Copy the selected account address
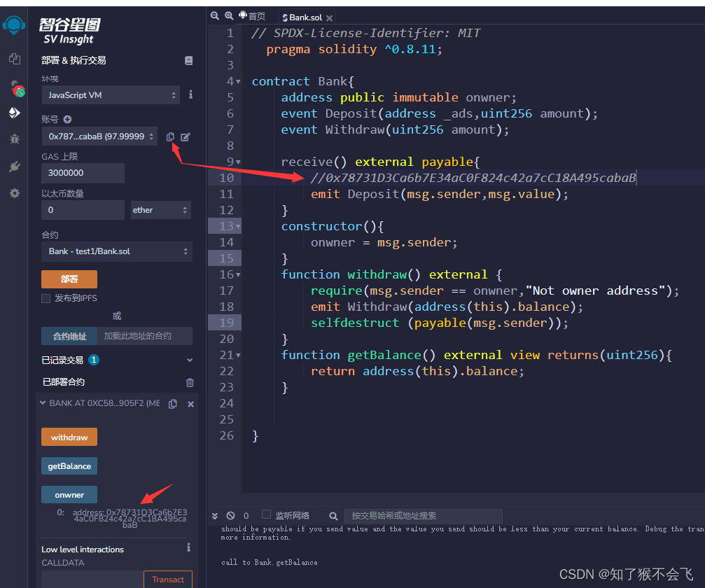The width and height of the screenshot is (705, 588). pyautogui.click(x=170, y=136)
